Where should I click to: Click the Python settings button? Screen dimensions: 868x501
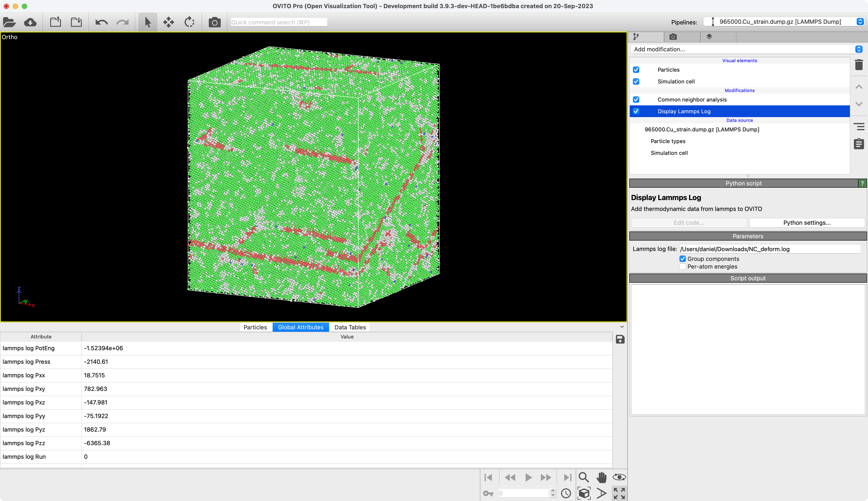(x=807, y=223)
